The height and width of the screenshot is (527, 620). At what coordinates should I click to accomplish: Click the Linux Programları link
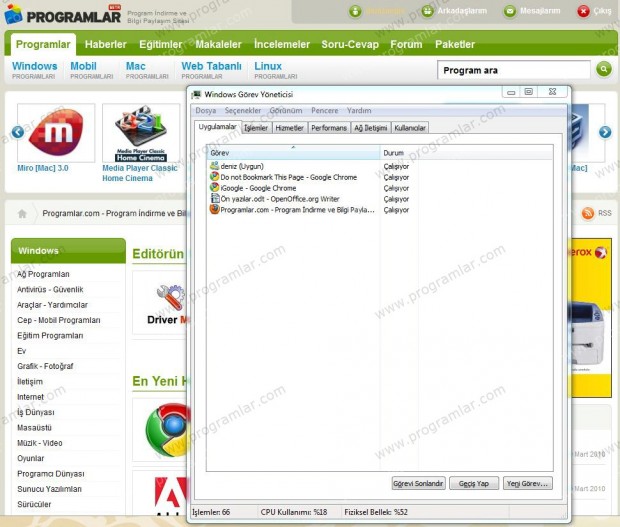coord(275,70)
